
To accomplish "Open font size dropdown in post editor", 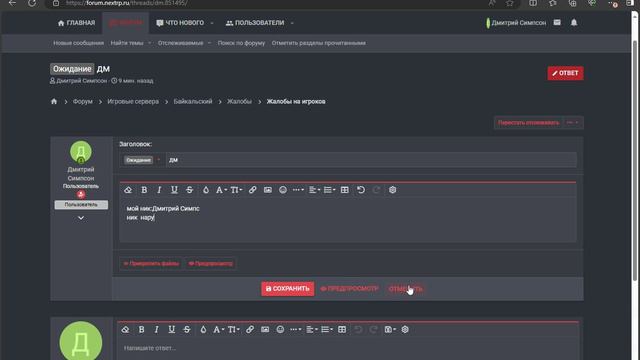I will pyautogui.click(x=236, y=190).
